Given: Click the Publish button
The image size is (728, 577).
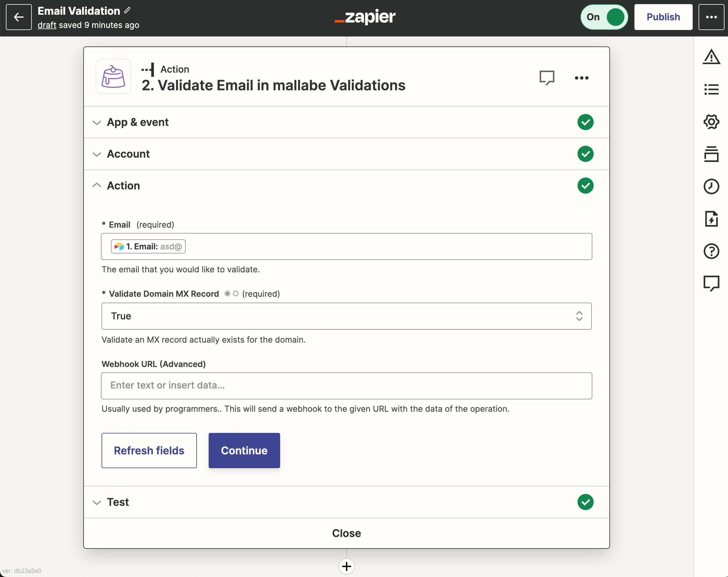Looking at the screenshot, I should point(663,17).
